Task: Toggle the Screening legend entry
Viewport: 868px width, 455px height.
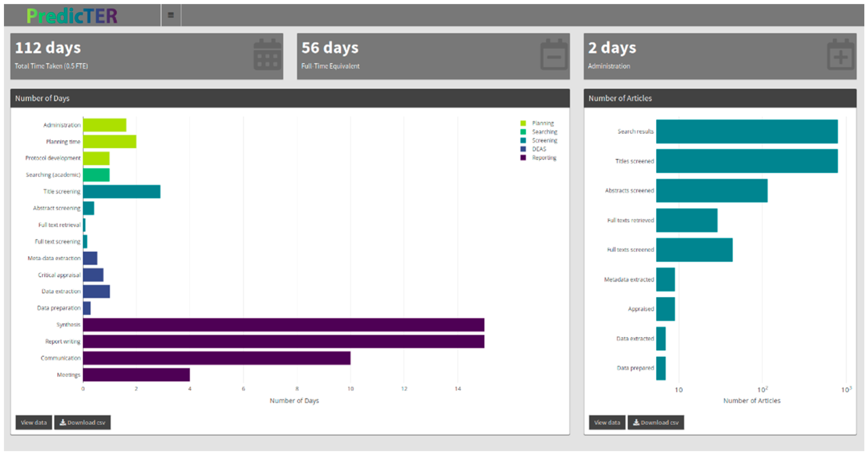Action: point(544,140)
